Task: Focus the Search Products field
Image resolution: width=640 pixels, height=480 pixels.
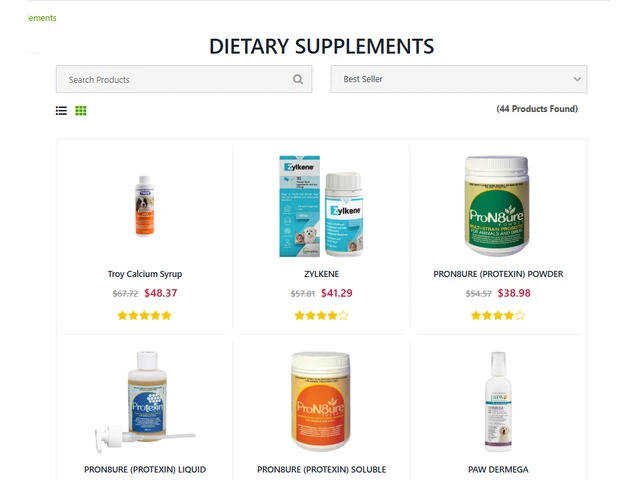Action: [x=184, y=79]
